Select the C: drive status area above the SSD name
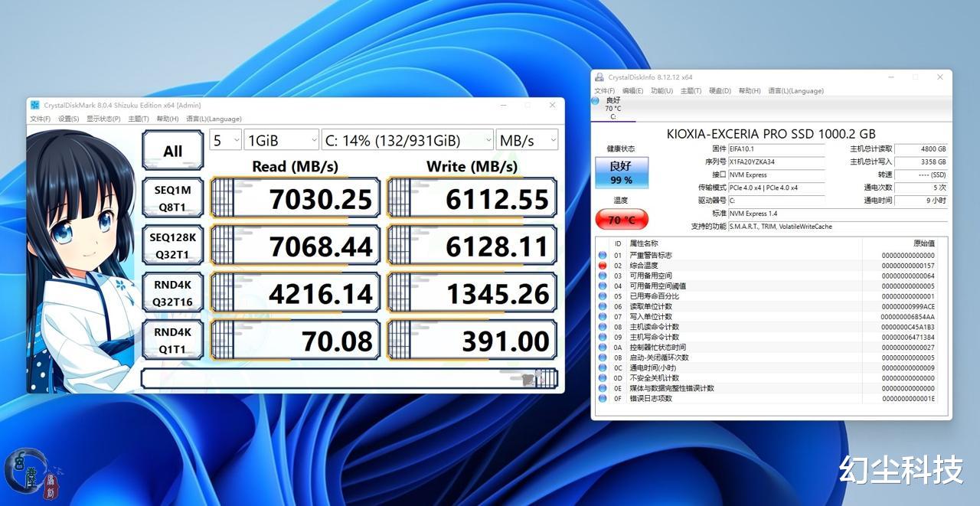This screenshot has width=980, height=506. (x=612, y=108)
